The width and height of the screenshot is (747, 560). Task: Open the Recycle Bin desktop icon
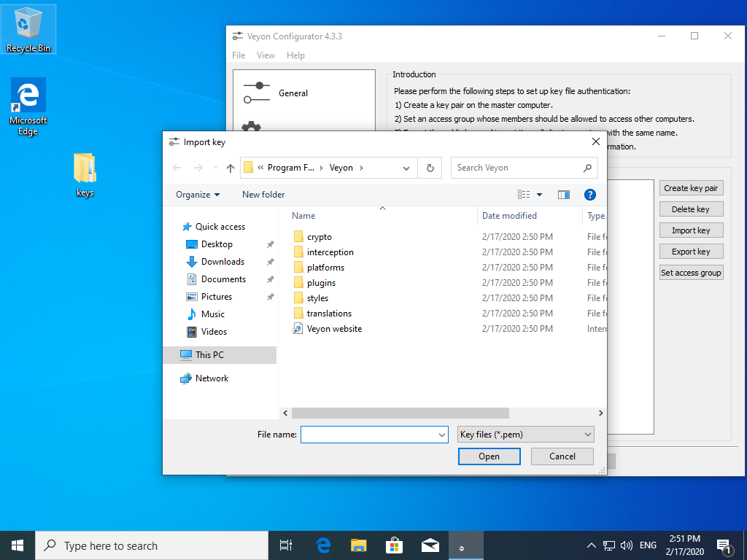coord(28,29)
